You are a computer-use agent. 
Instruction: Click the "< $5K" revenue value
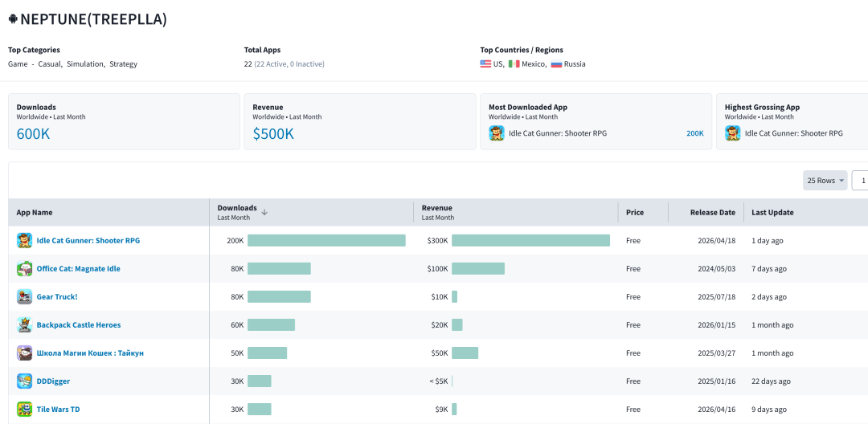click(x=439, y=381)
